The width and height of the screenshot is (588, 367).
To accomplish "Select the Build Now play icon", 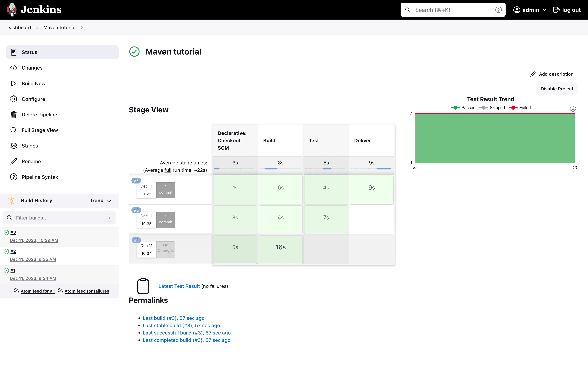I will tap(14, 83).
